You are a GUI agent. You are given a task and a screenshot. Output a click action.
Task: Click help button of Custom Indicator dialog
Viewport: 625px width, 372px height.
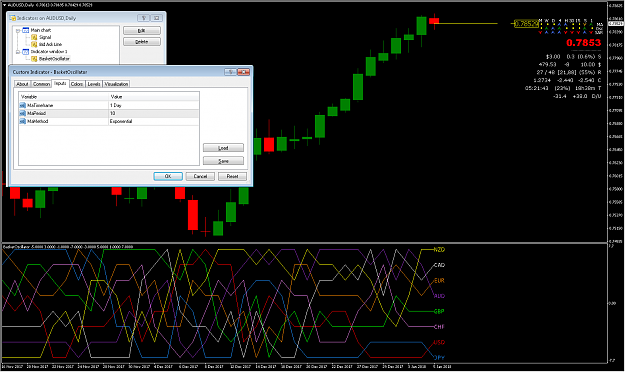[230, 72]
